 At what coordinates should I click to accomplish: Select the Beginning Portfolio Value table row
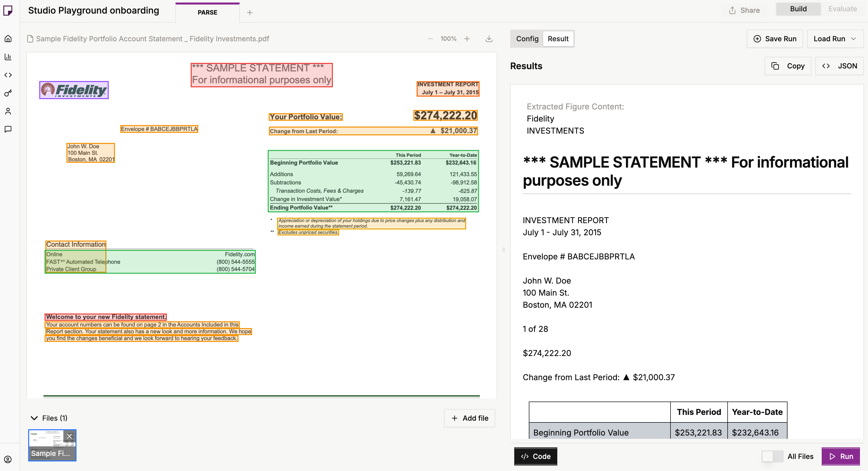pos(373,163)
